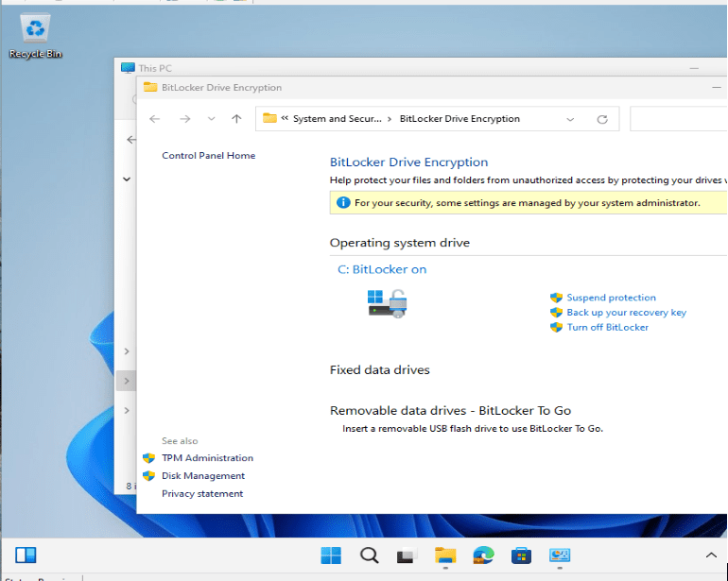The width and height of the screenshot is (728, 581).
Task: Open the Widgets panel from taskbar
Action: coord(26,555)
